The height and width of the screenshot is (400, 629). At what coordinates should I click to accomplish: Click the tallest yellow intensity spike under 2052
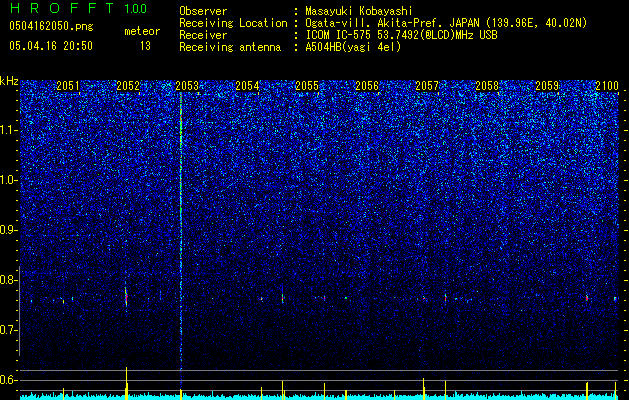coord(126,383)
